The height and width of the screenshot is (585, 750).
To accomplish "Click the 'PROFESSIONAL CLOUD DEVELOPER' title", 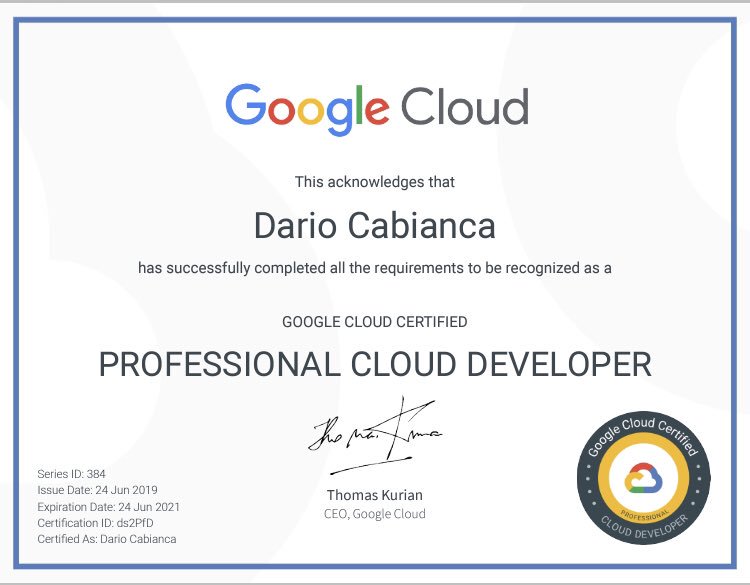I will tap(375, 364).
